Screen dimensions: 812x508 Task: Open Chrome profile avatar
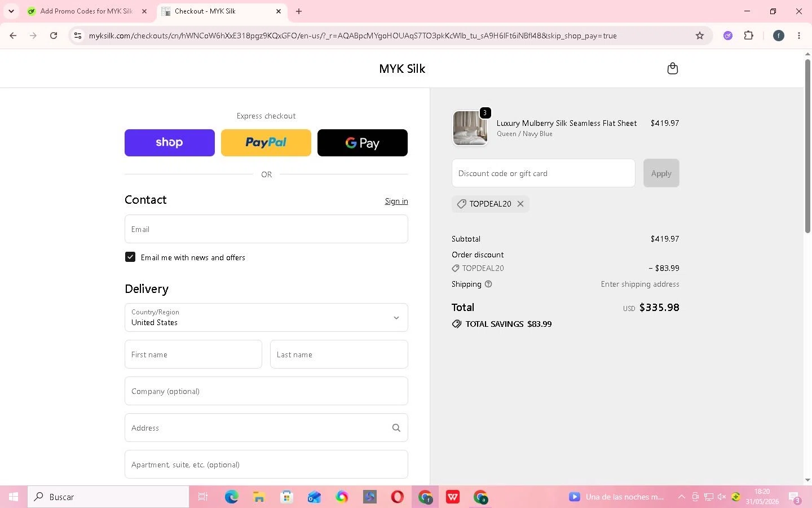pyautogui.click(x=779, y=36)
